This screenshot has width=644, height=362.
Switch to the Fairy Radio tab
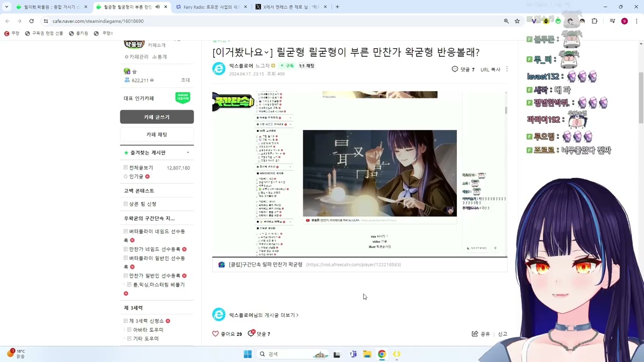211,7
